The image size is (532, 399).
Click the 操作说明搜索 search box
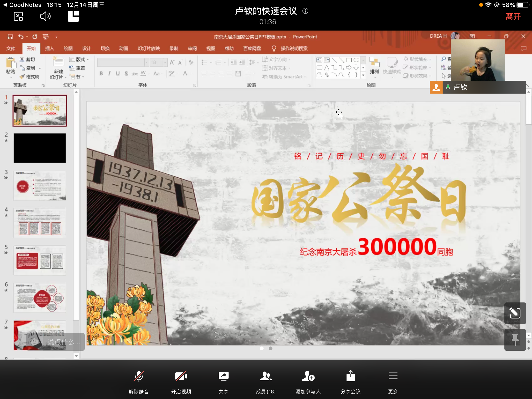[294, 48]
